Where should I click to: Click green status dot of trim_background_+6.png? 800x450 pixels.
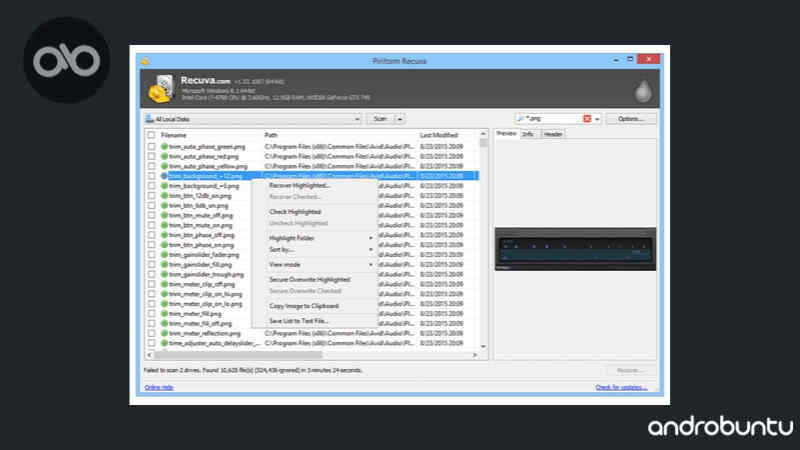click(x=164, y=186)
